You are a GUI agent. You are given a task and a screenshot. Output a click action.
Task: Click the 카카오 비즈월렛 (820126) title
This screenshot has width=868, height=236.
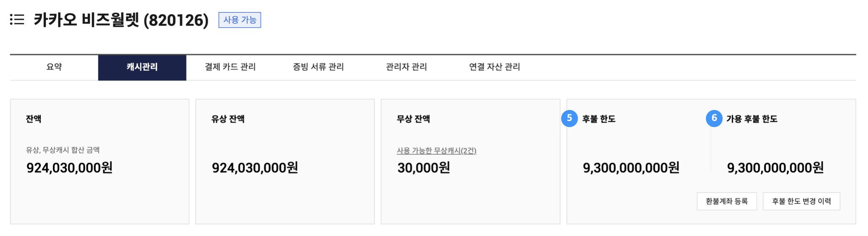(x=121, y=20)
